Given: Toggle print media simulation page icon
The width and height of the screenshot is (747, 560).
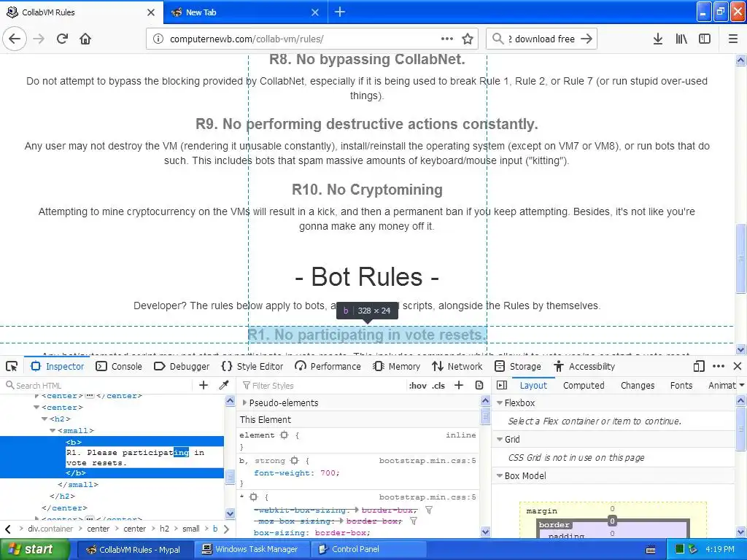Looking at the screenshot, I should click(x=479, y=385).
